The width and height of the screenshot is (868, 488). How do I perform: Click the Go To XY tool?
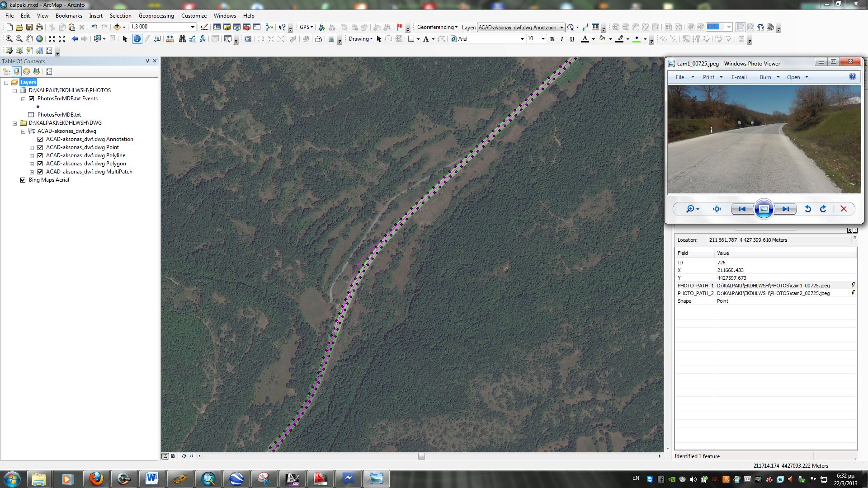pos(203,39)
